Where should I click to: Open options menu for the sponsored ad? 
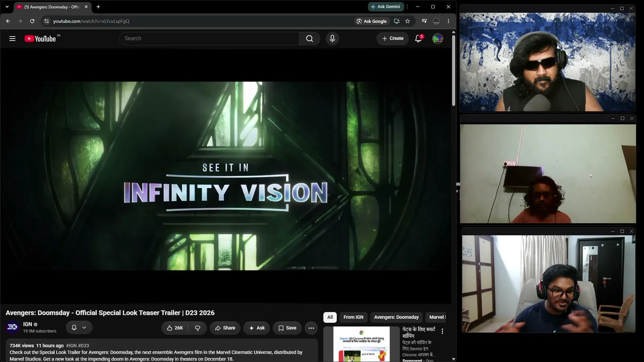442,331
